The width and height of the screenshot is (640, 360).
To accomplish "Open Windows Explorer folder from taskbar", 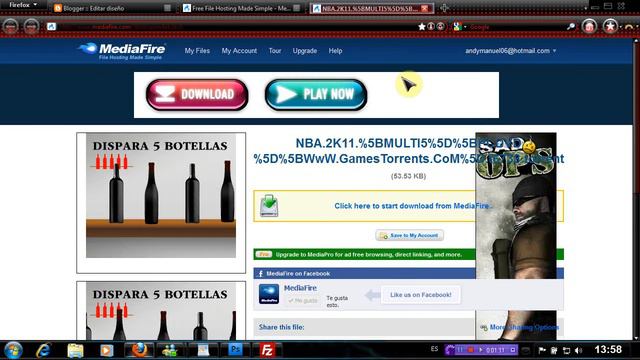I will click(75, 351).
